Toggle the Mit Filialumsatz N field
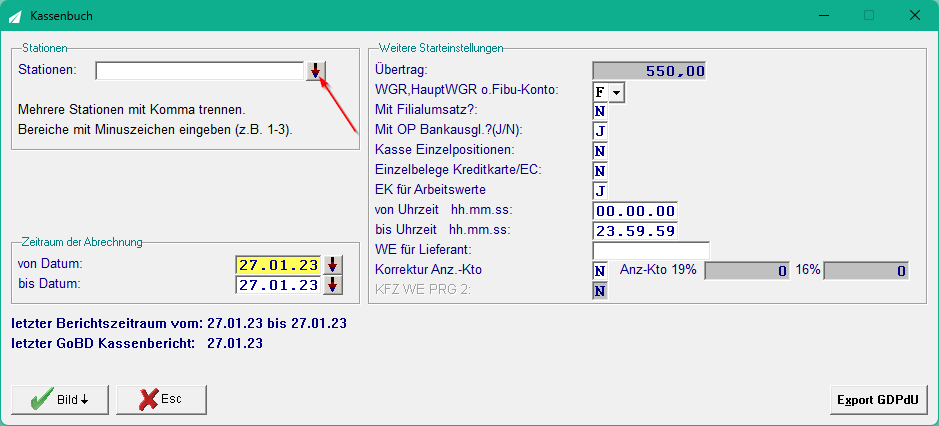Viewport: 939px width, 426px height. tap(599, 111)
